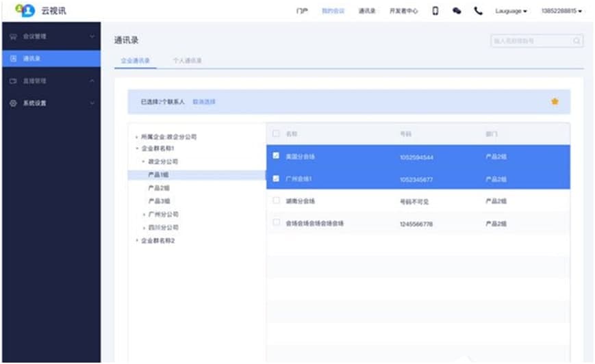This screenshot has width=595, height=364.
Task: Click the 取消选择 link
Action: pos(203,101)
